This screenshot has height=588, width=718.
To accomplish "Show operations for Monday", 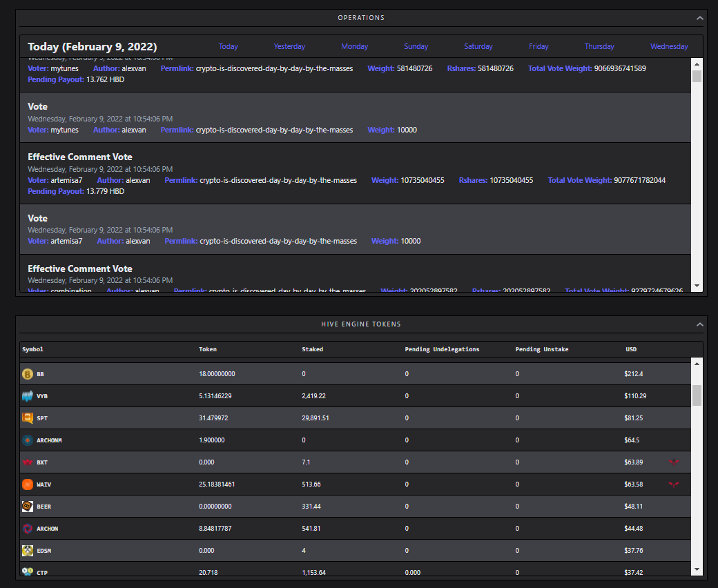I will coord(354,46).
